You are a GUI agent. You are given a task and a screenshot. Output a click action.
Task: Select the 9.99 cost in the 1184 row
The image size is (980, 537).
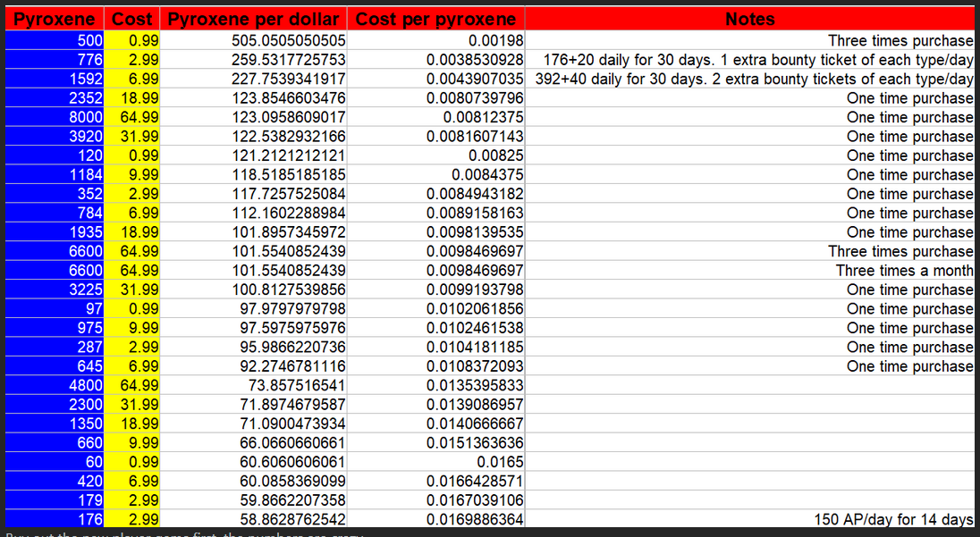click(131, 174)
